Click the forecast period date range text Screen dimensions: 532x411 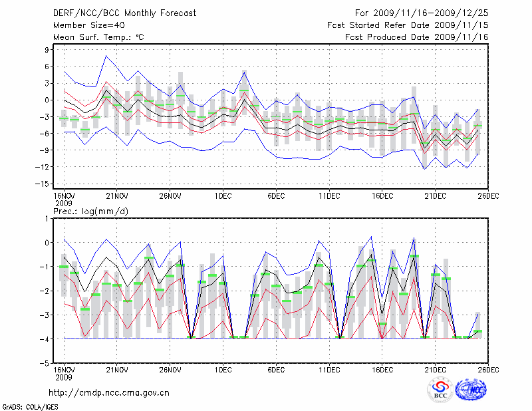tap(422, 13)
